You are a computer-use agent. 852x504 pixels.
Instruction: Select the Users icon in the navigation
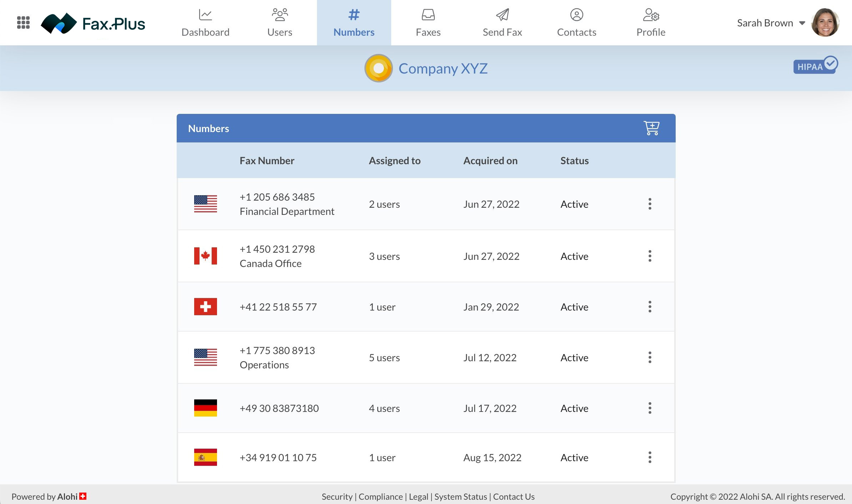coord(280,15)
